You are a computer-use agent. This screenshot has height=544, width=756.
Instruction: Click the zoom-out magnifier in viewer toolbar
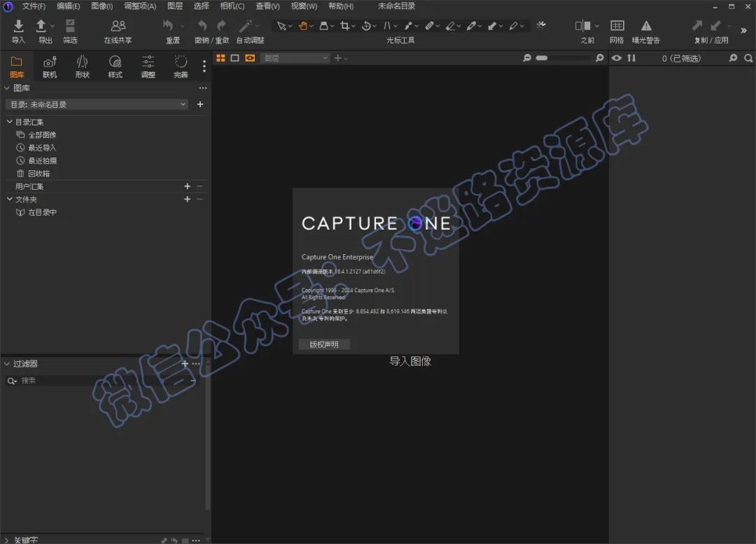527,58
